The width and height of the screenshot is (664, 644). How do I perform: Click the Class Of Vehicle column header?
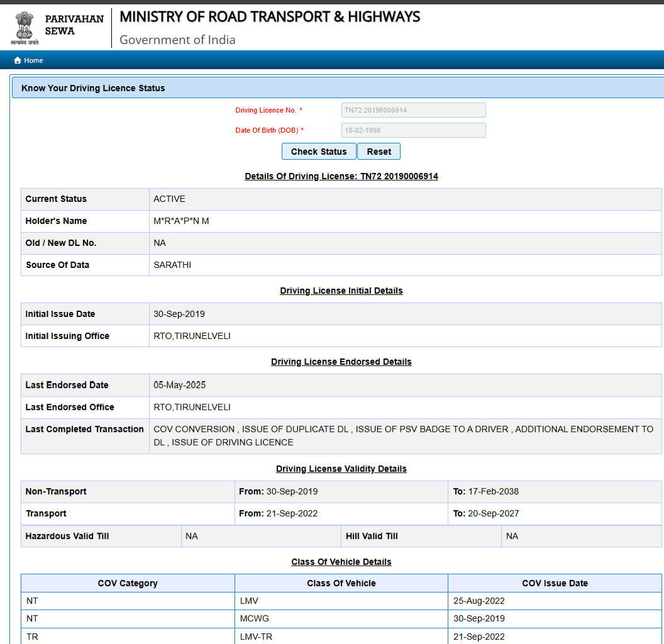tap(341, 583)
